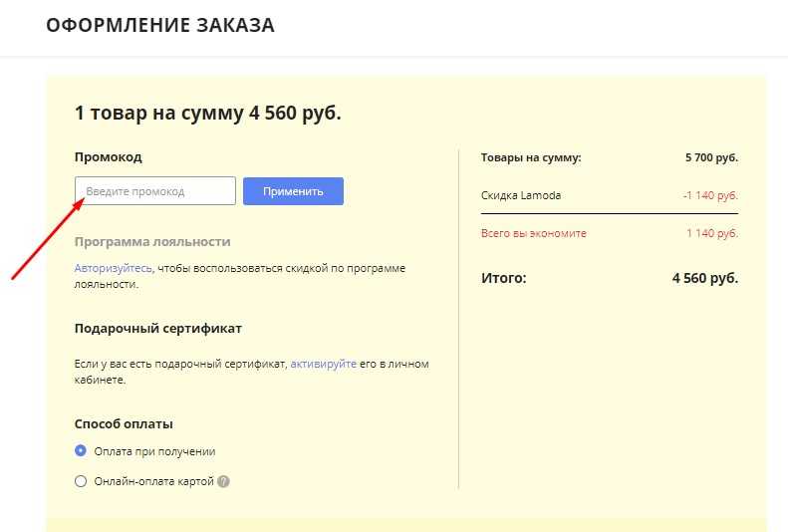Click the '1 товар на сумму 4 560 руб.' heading
Viewport: 788px width, 532px height.
(x=207, y=113)
